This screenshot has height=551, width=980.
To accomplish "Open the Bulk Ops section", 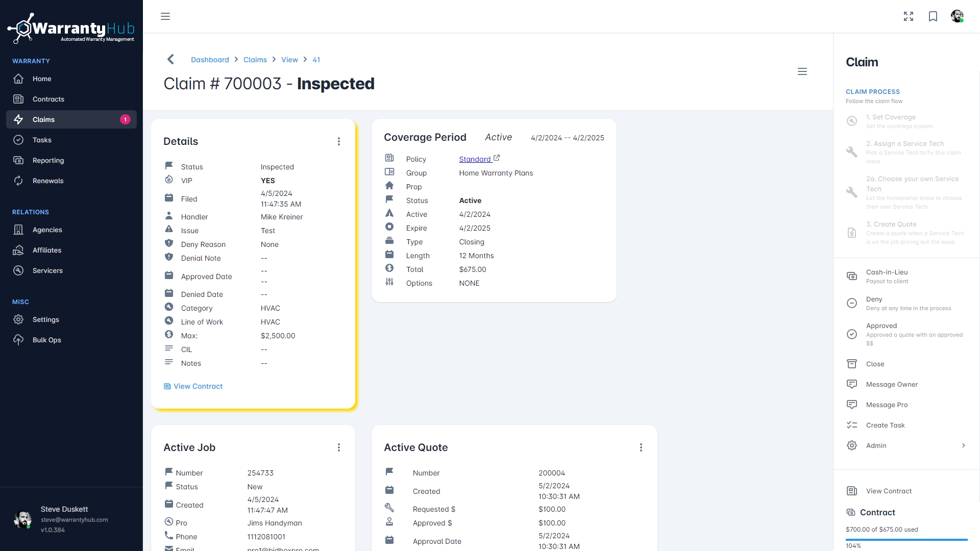I will pyautogui.click(x=47, y=340).
